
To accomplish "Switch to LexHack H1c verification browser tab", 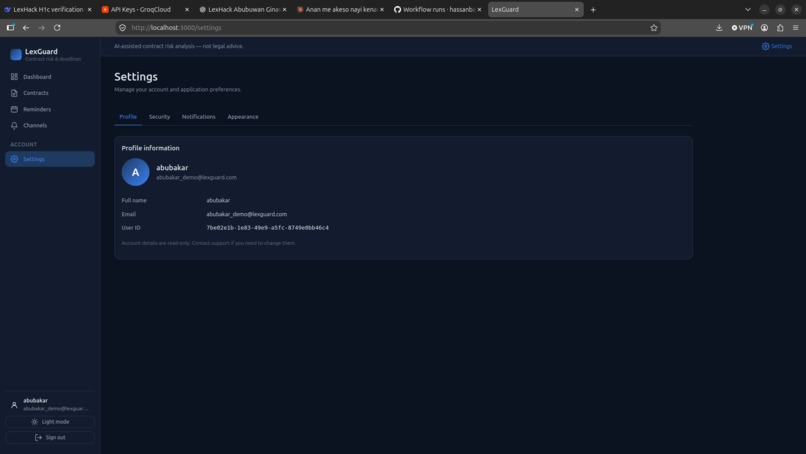I will [47, 9].
